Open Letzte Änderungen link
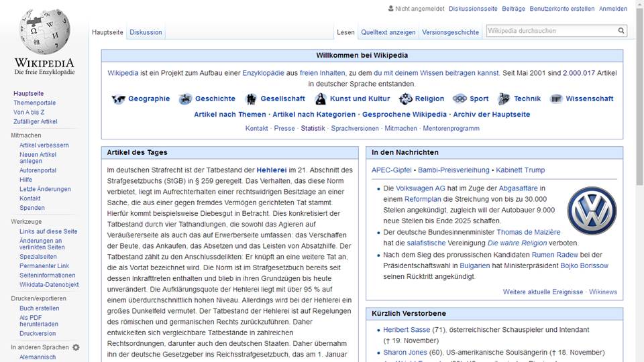 point(45,189)
